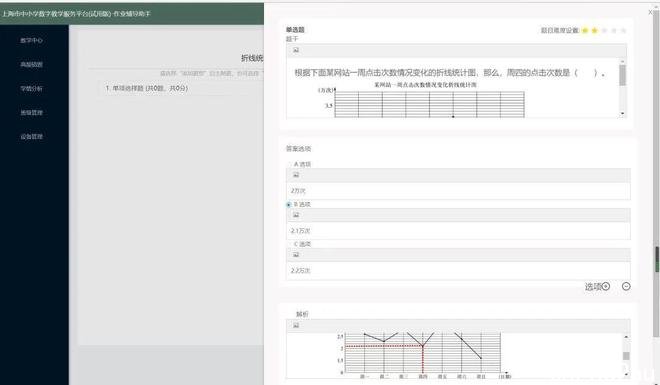Remove an answer option with minus icon
Image resolution: width=660 pixels, height=385 pixels.
click(626, 286)
